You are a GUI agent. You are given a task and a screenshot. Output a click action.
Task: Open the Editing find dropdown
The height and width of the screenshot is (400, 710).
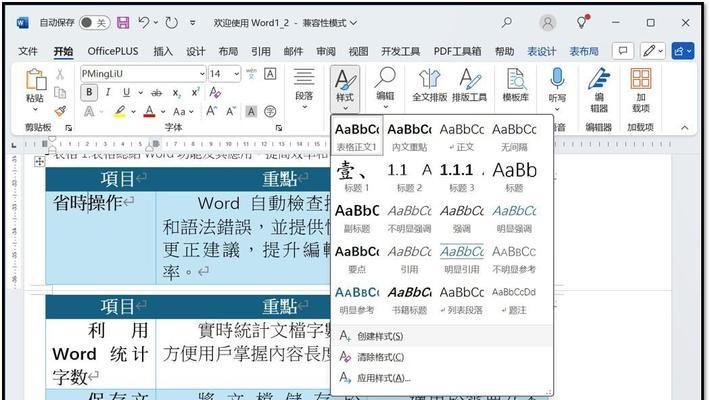pos(385,88)
